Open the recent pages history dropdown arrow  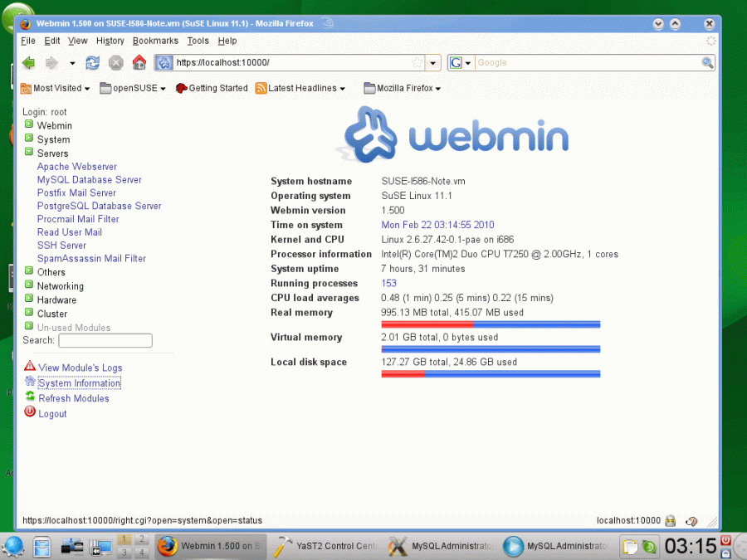pos(72,63)
